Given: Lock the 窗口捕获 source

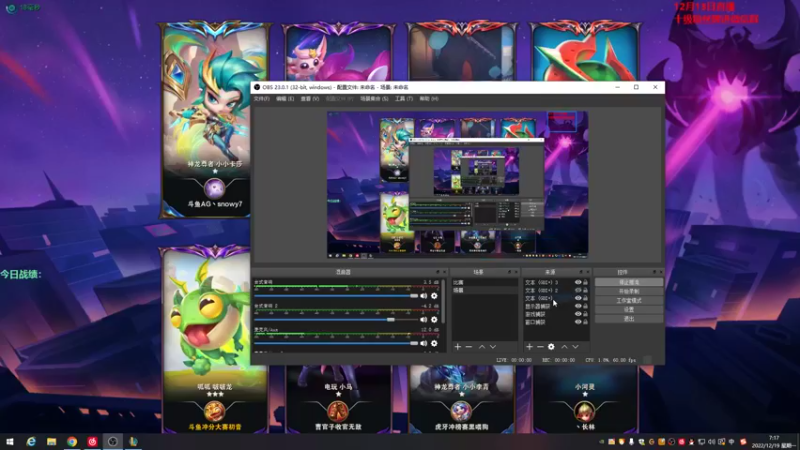Looking at the screenshot, I should click(x=585, y=322).
